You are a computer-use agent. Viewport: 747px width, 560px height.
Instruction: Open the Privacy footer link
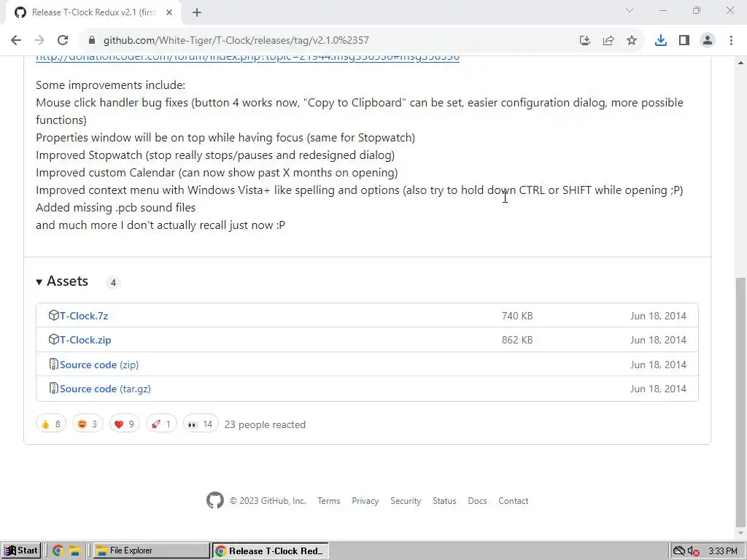click(x=365, y=501)
